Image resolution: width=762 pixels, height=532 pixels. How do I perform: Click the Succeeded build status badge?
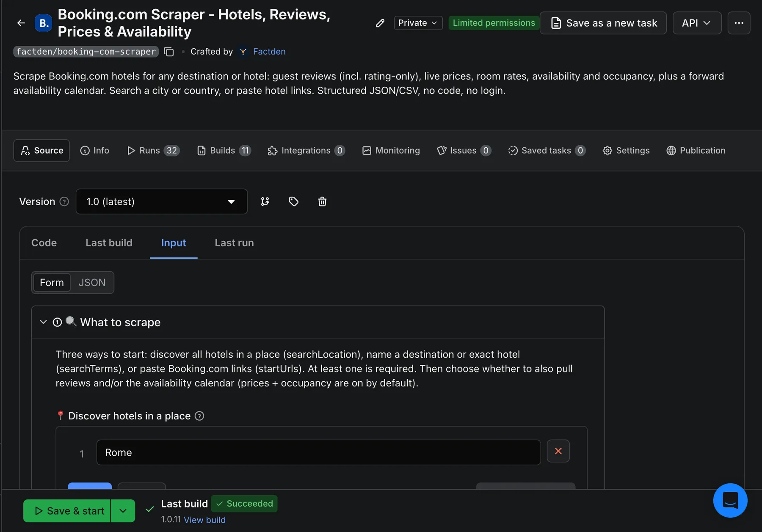244,504
